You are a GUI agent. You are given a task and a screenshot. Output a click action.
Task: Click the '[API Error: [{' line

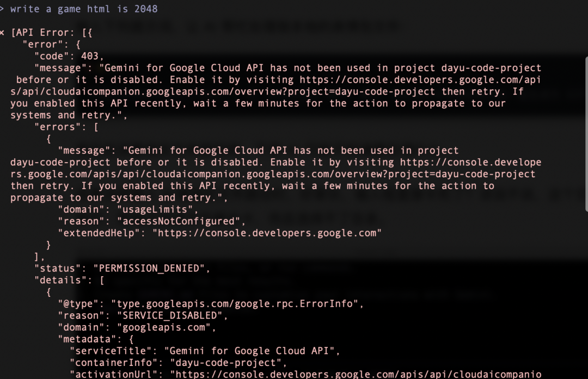(51, 33)
